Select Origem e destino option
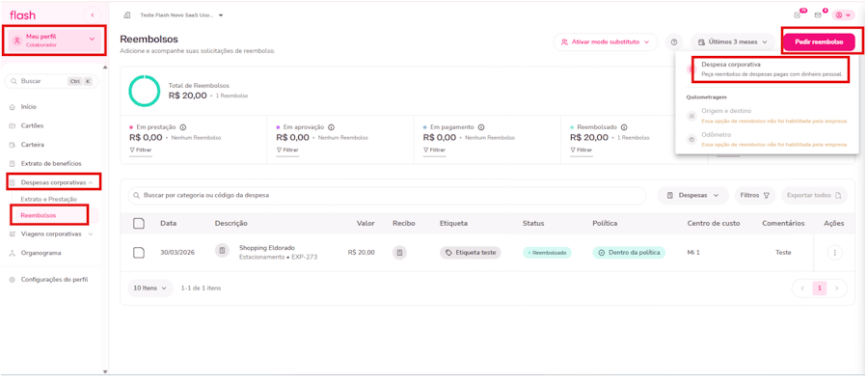868x385 pixels. 766,115
